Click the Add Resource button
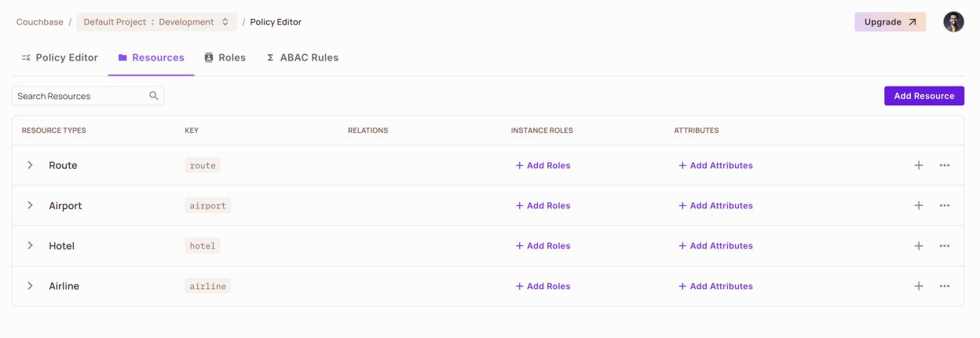The width and height of the screenshot is (980, 338). click(924, 96)
